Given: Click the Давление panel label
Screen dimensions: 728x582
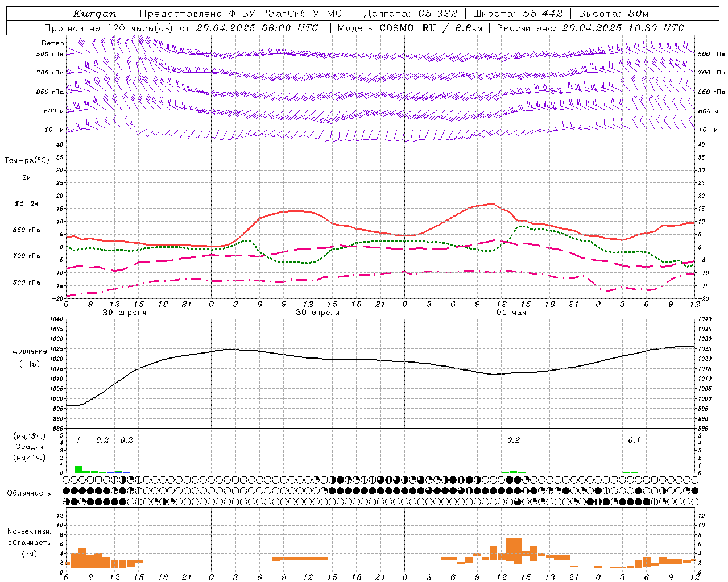Looking at the screenshot, I should [x=30, y=351].
